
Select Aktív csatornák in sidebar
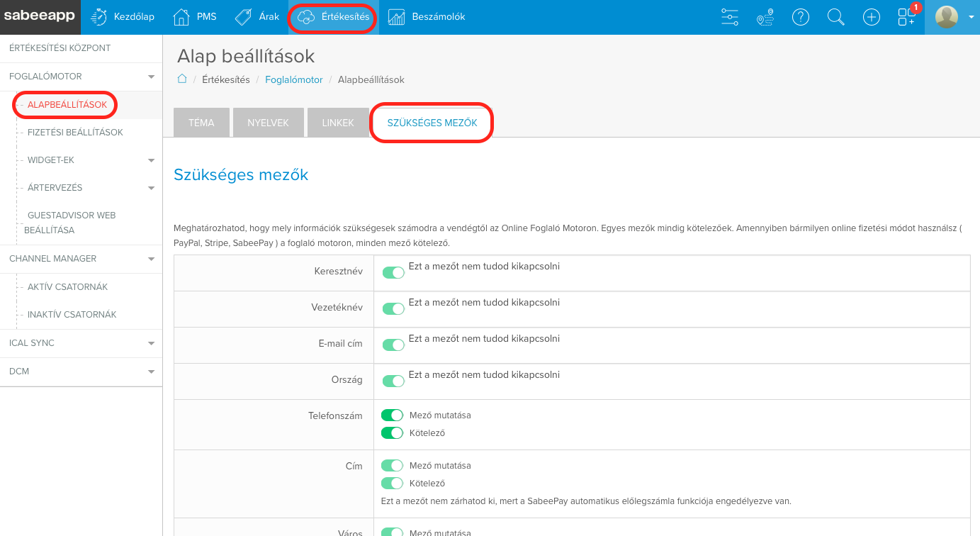click(67, 287)
